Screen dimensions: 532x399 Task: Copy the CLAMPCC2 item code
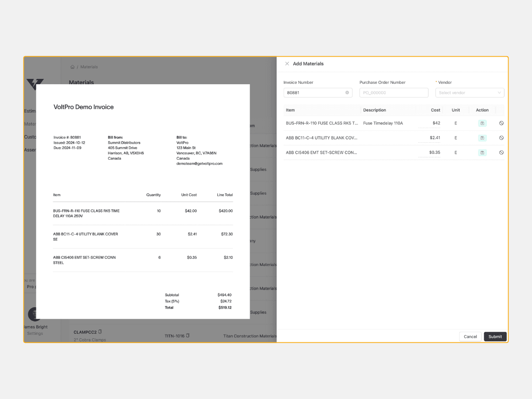pos(99,331)
